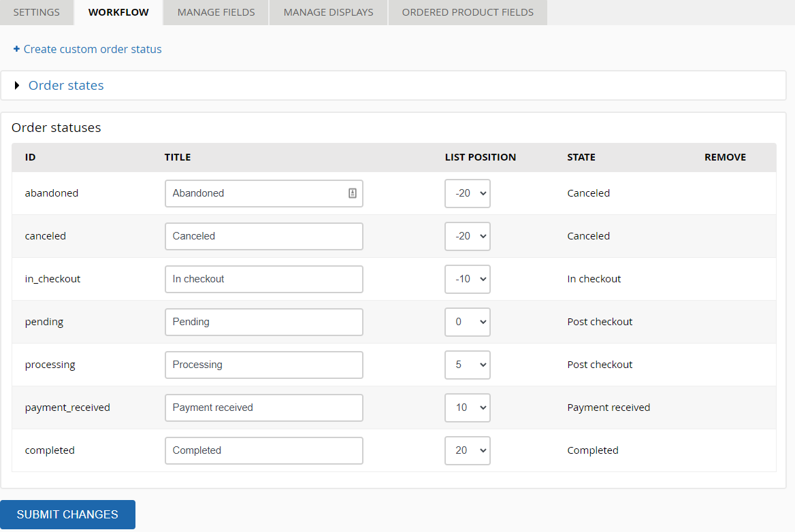Click the 'processing' ID cell
This screenshot has height=532, width=795.
click(50, 365)
